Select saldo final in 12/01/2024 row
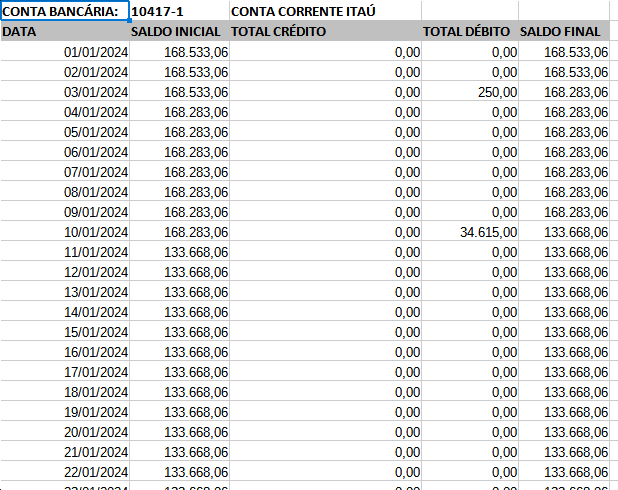Viewport: 618px width, 490px height. (564, 272)
